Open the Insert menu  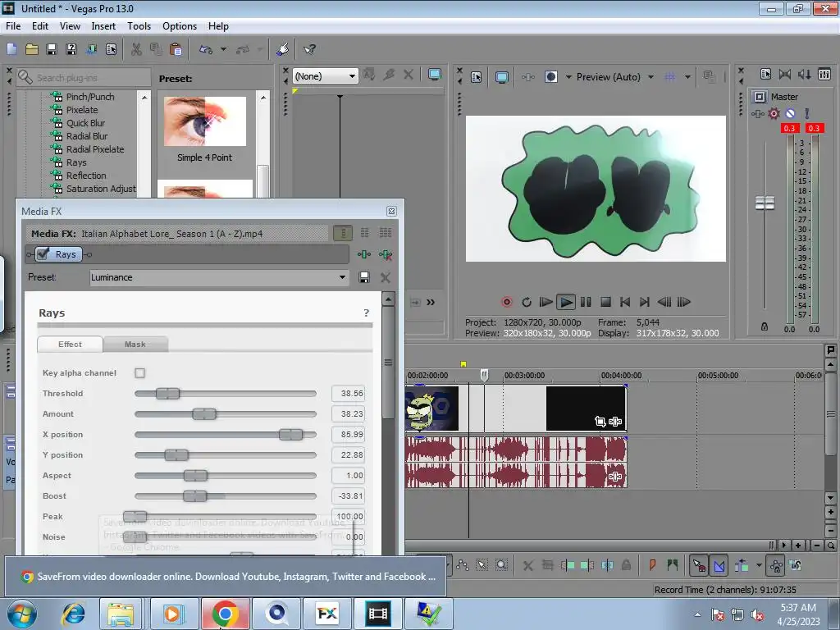(103, 26)
